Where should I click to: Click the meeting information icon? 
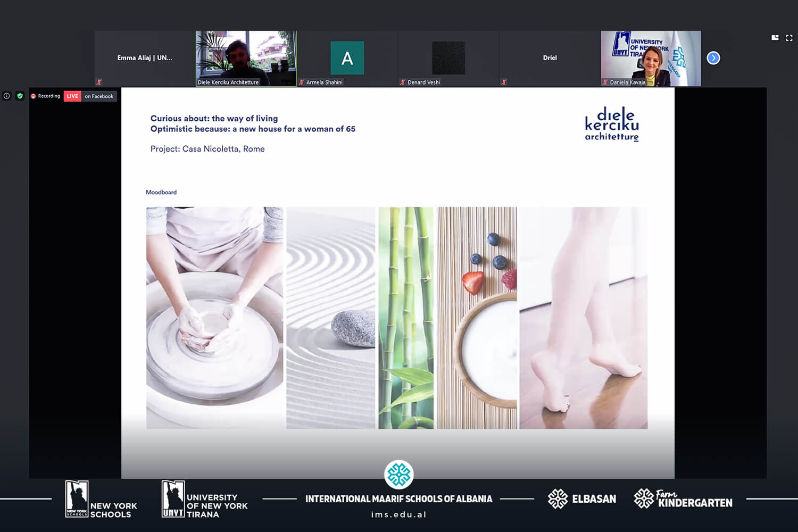click(7, 96)
